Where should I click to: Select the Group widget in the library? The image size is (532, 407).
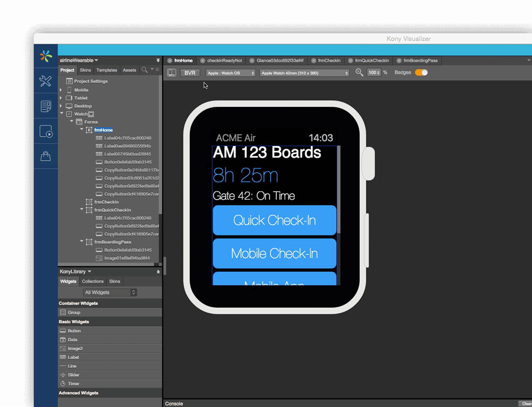pos(110,312)
